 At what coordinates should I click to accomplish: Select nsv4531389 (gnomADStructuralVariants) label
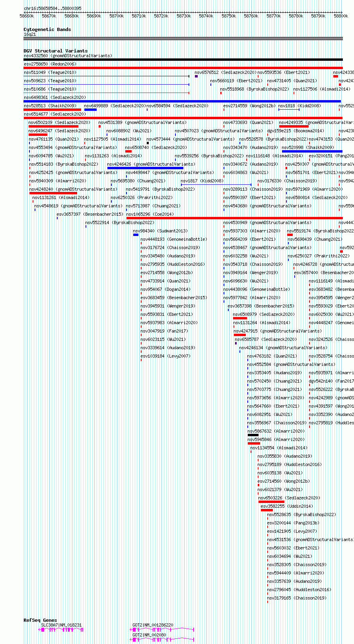click(x=142, y=122)
